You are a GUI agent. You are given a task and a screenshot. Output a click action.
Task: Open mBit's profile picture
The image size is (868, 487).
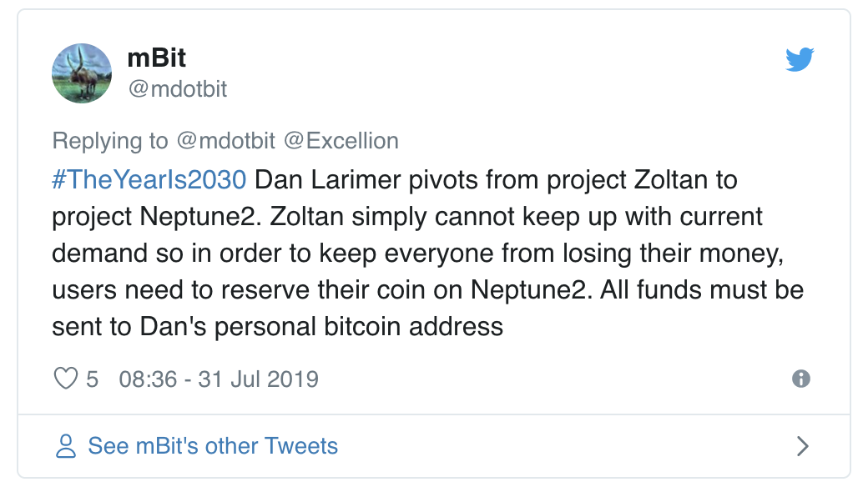82,73
